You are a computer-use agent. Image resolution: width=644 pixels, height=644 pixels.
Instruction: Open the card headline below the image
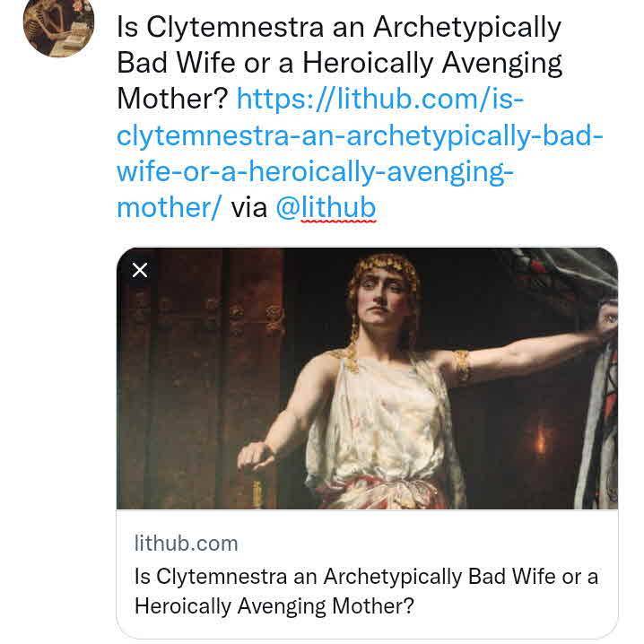366,591
